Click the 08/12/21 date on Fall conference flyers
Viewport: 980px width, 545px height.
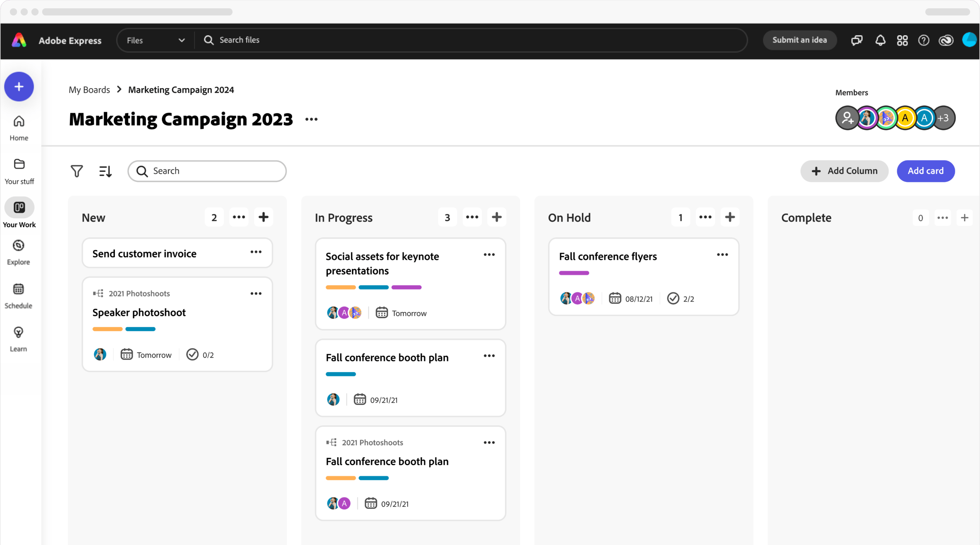631,299
